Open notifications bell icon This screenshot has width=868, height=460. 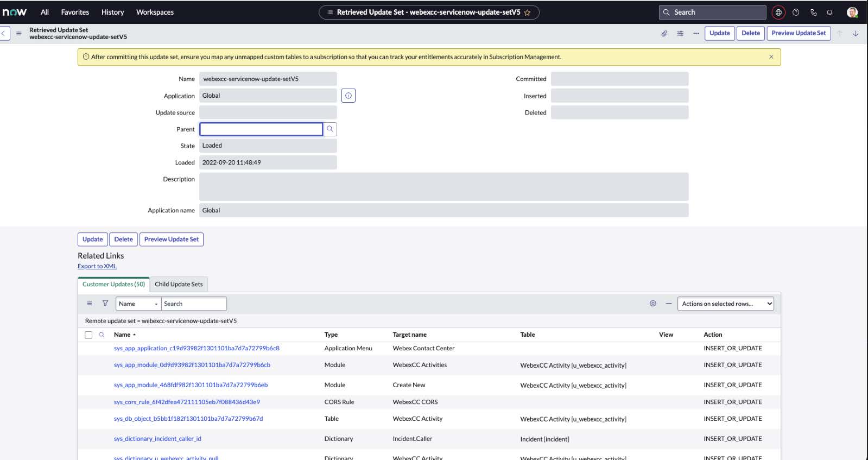click(829, 12)
